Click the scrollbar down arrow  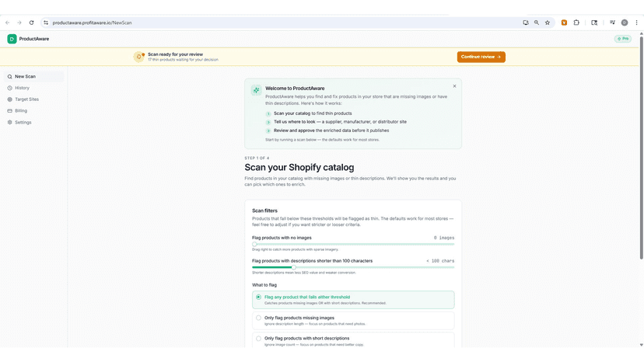[641, 345]
